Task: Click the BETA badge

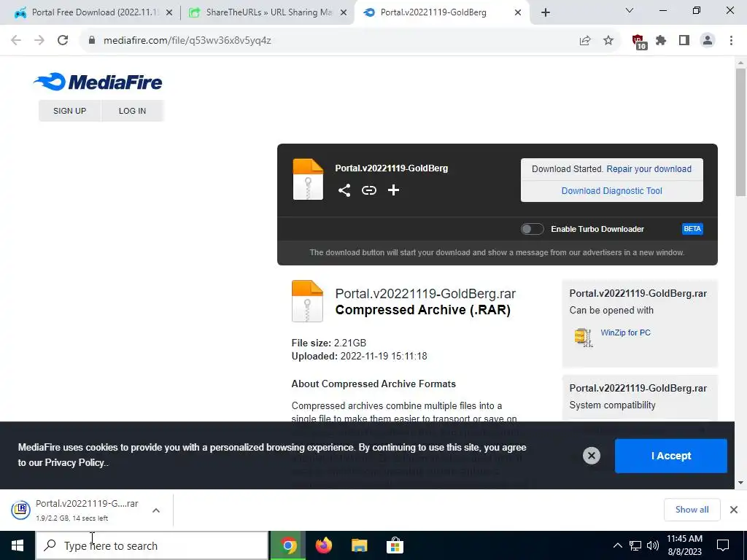Action: (x=692, y=229)
